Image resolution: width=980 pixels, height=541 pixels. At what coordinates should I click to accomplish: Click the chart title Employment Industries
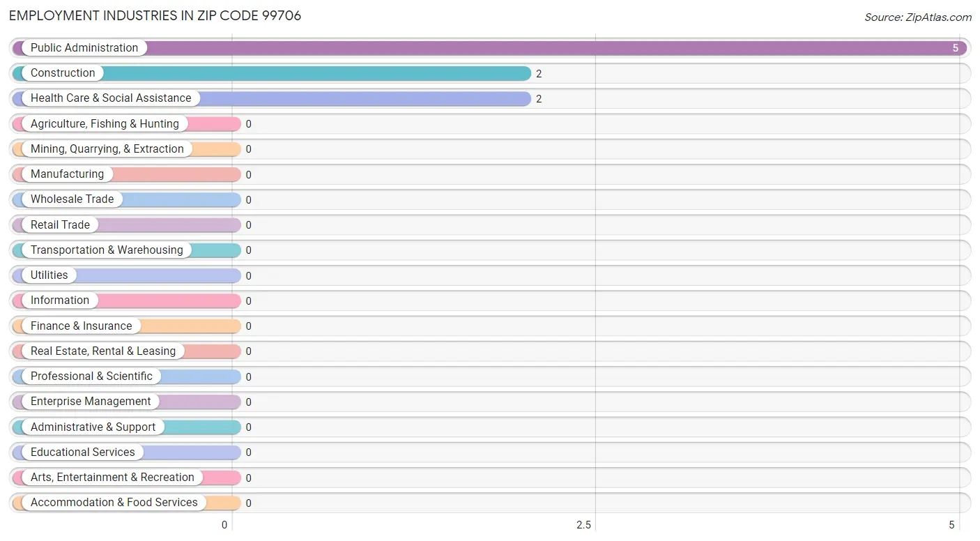point(155,15)
